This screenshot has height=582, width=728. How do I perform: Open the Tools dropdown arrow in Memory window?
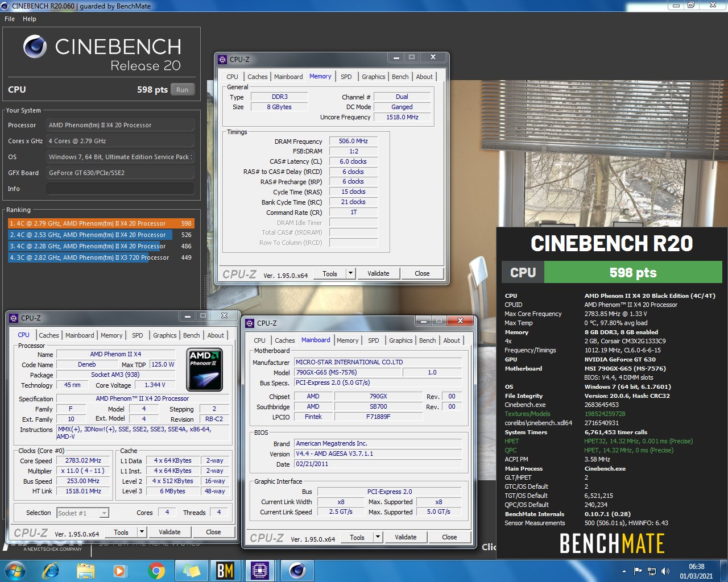(x=350, y=273)
